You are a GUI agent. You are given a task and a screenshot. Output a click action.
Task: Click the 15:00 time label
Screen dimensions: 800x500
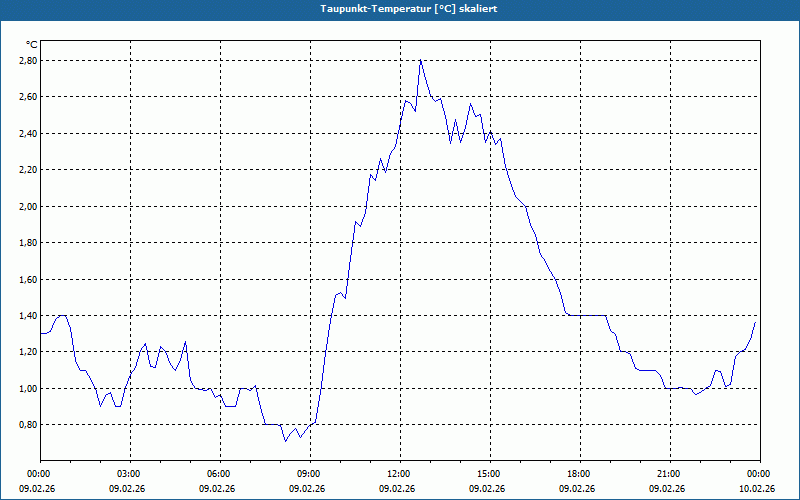click(x=487, y=474)
